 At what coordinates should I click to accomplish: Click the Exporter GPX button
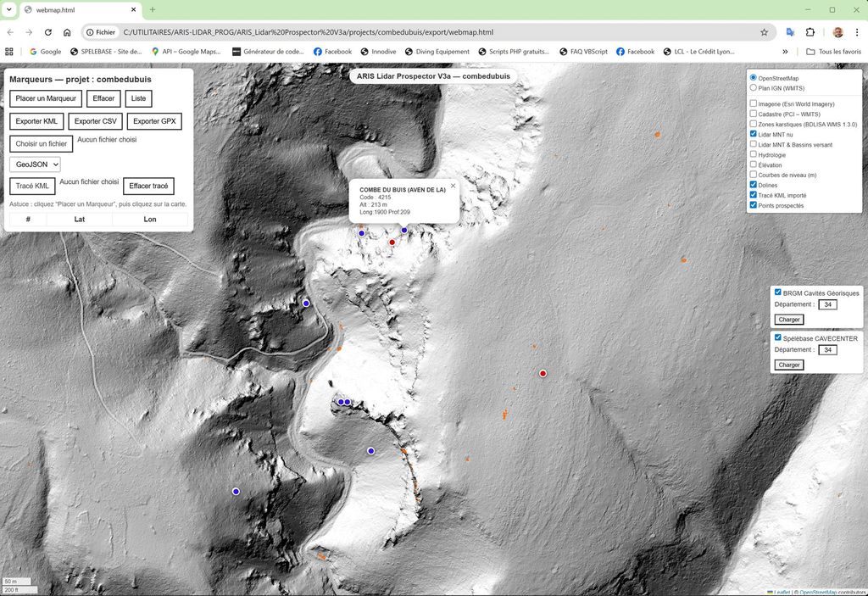[154, 121]
